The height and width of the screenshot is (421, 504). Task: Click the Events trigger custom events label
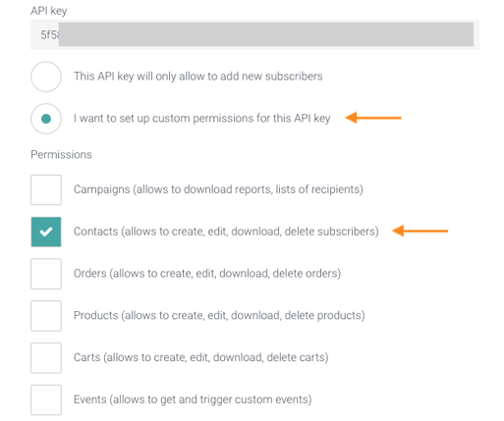point(193,399)
